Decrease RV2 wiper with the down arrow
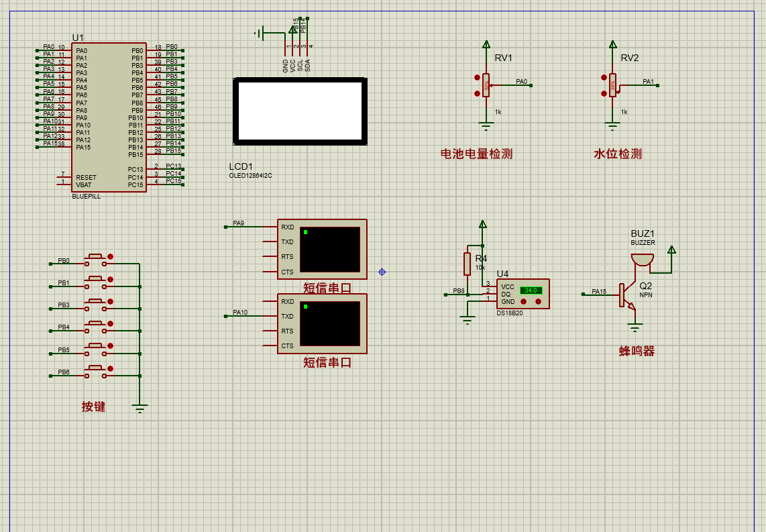 [604, 93]
